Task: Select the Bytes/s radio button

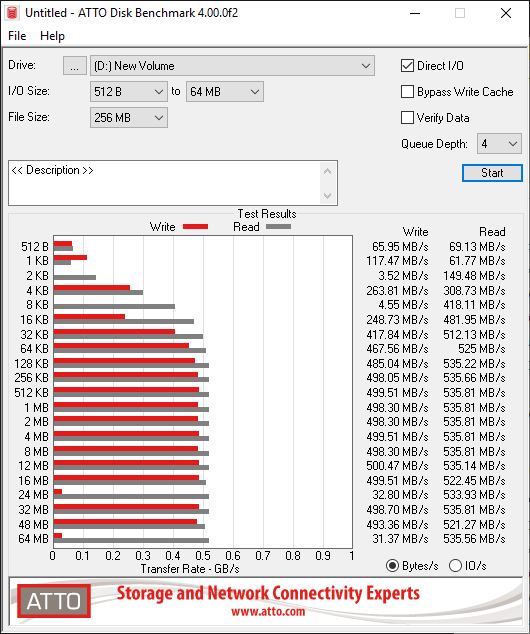Action: tap(392, 565)
